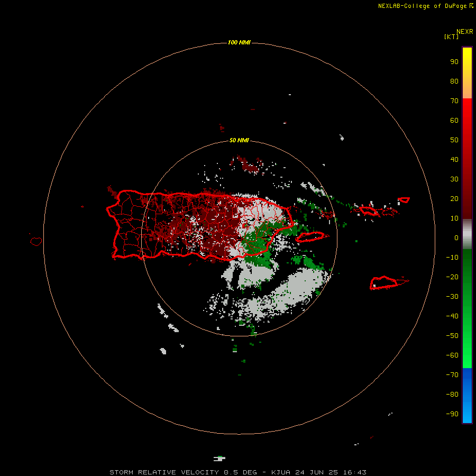The image size is (476, 476).
Task: Click the [KT] units label
Action: coord(452,36)
